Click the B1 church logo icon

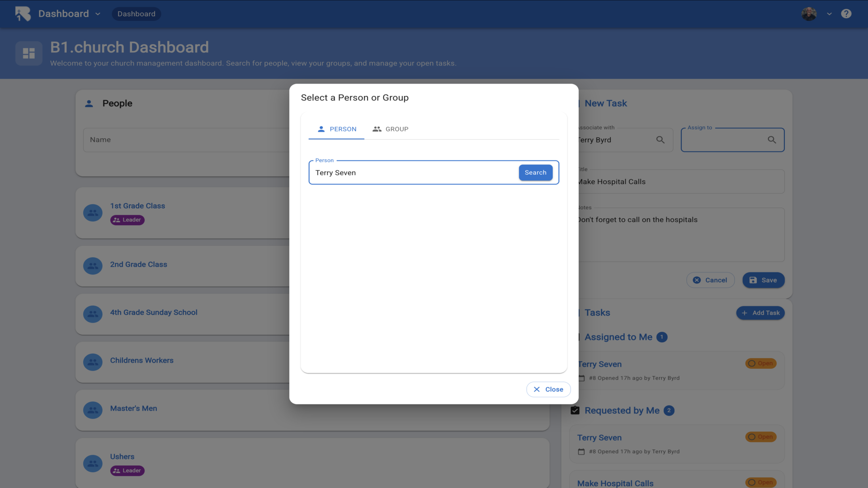point(23,14)
